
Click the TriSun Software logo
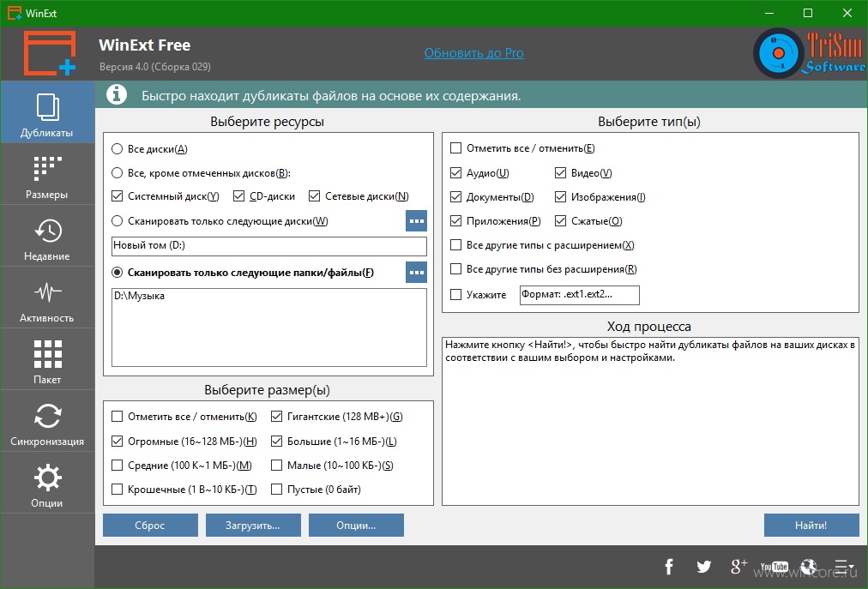(809, 53)
